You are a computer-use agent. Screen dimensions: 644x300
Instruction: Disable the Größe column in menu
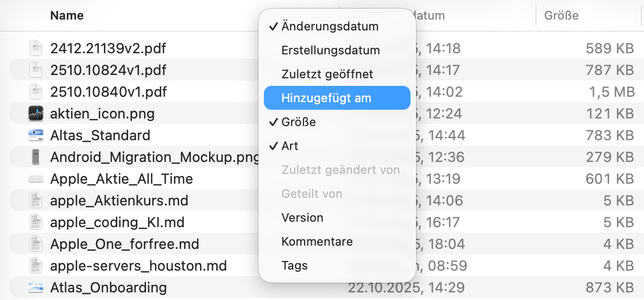click(298, 122)
